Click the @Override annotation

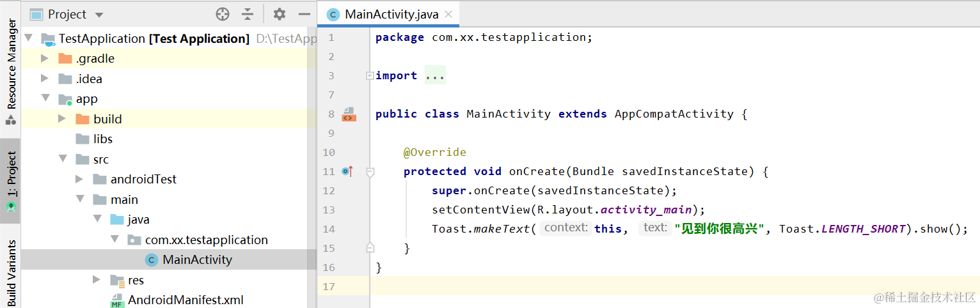tap(435, 152)
